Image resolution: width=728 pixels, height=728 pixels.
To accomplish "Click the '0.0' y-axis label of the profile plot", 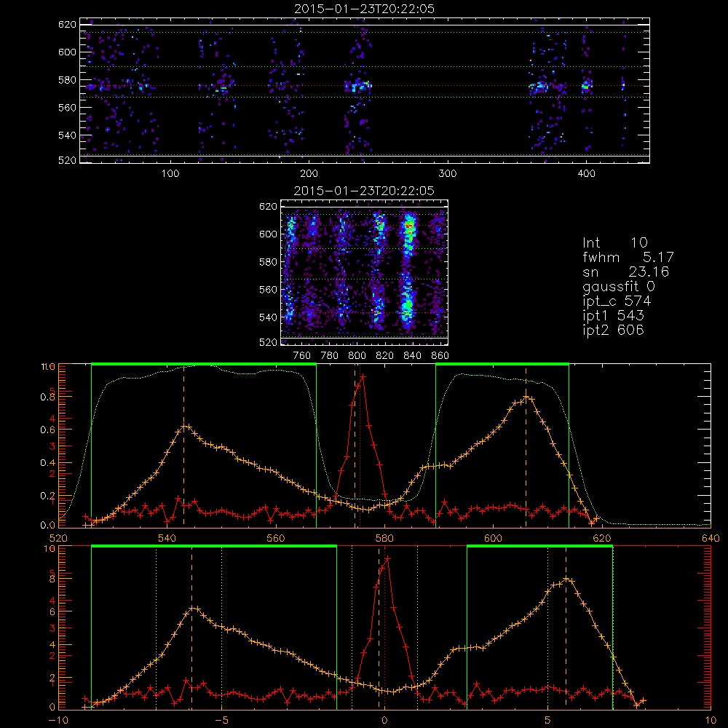I will (48, 526).
